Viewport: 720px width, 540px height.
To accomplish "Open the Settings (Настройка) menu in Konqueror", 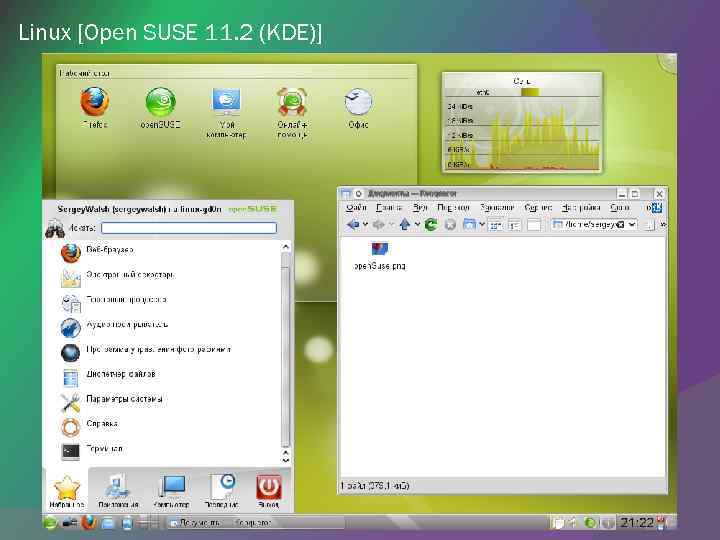I will [x=581, y=208].
